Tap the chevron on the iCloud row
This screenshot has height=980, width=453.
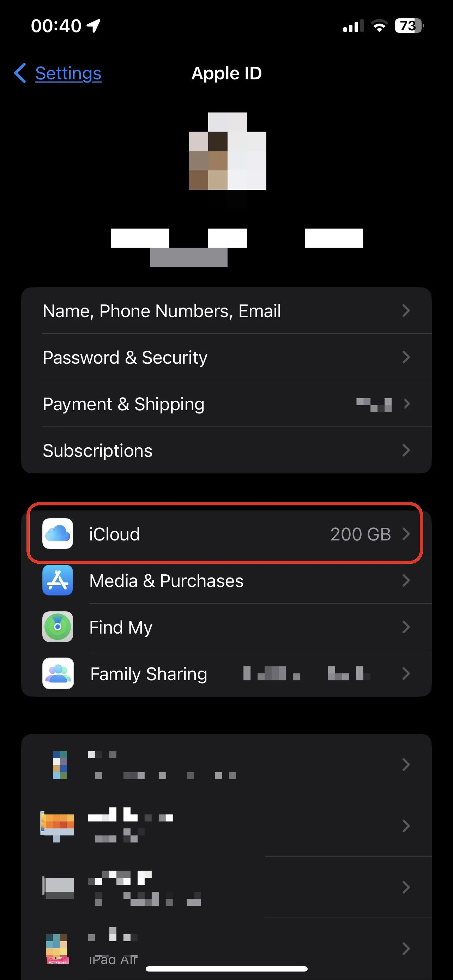click(406, 534)
